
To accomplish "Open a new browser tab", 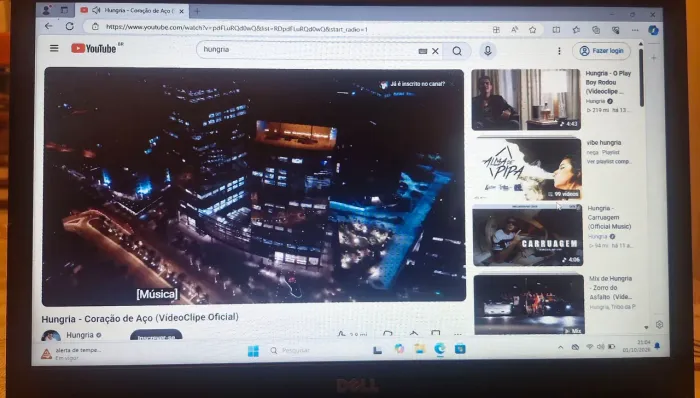I will [197, 11].
